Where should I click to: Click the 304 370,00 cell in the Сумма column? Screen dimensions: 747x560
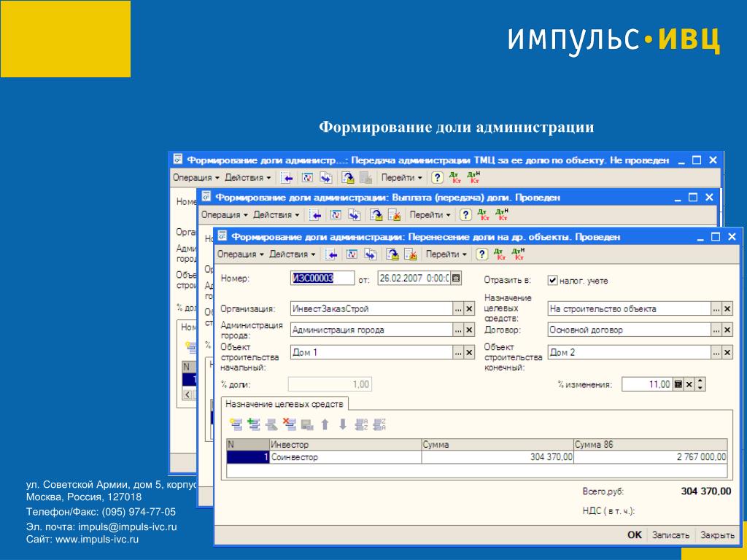click(x=498, y=457)
